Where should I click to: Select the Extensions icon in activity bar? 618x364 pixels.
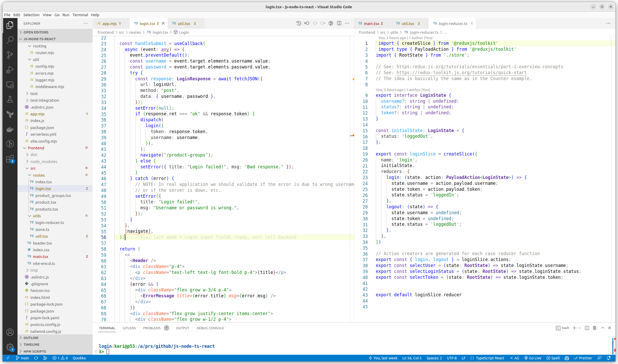click(x=10, y=159)
